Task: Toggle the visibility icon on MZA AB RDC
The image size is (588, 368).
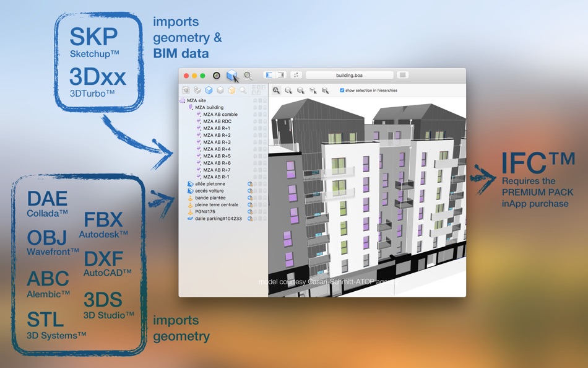Action: click(256, 121)
